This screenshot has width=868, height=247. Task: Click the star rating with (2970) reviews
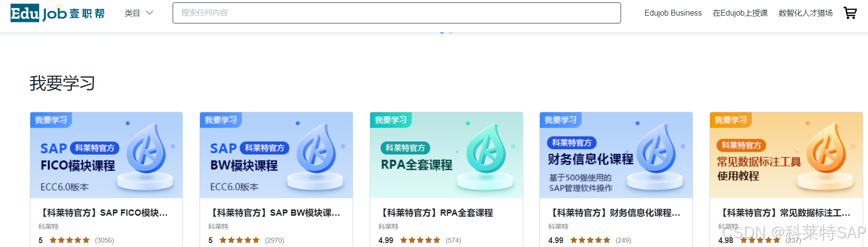tap(240, 240)
